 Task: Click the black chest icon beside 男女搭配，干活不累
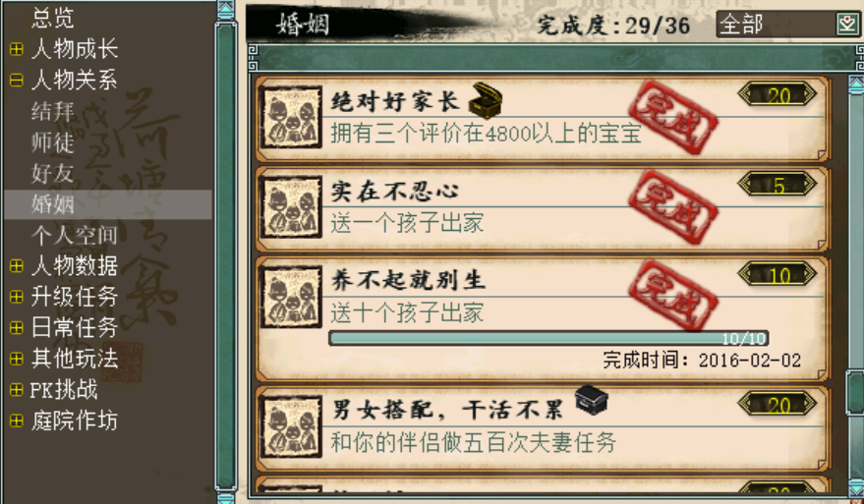click(x=591, y=401)
